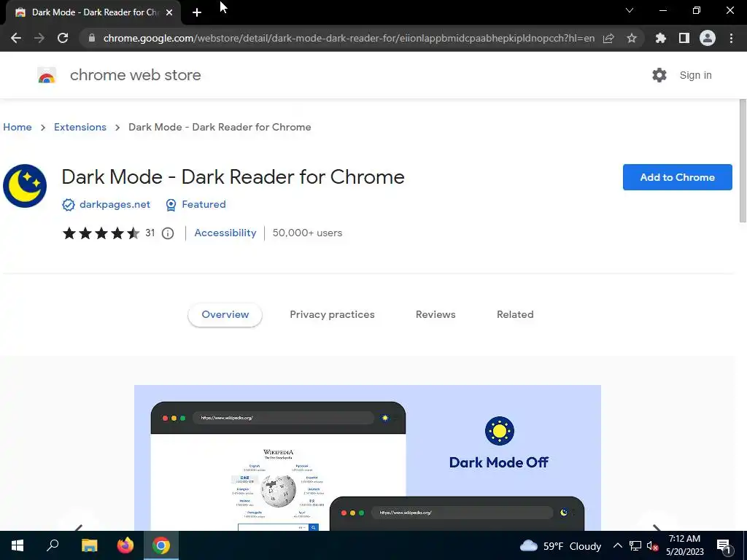Viewport: 747px width, 560px height.
Task: Open Windows taskbar search
Action: (53, 545)
